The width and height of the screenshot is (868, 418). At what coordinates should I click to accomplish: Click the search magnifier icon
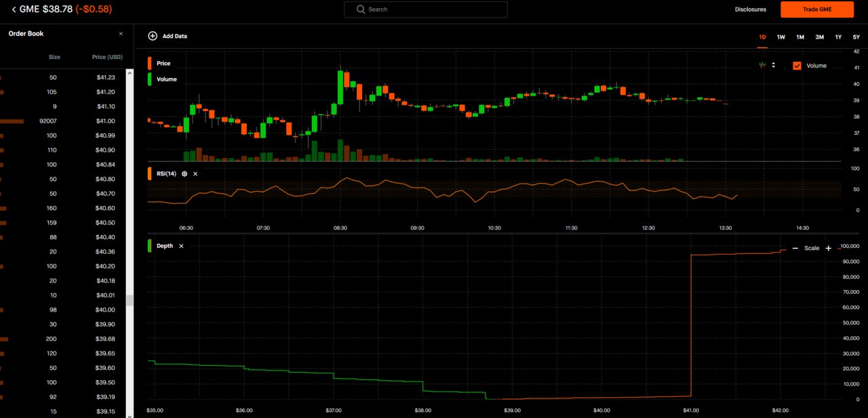coord(361,9)
